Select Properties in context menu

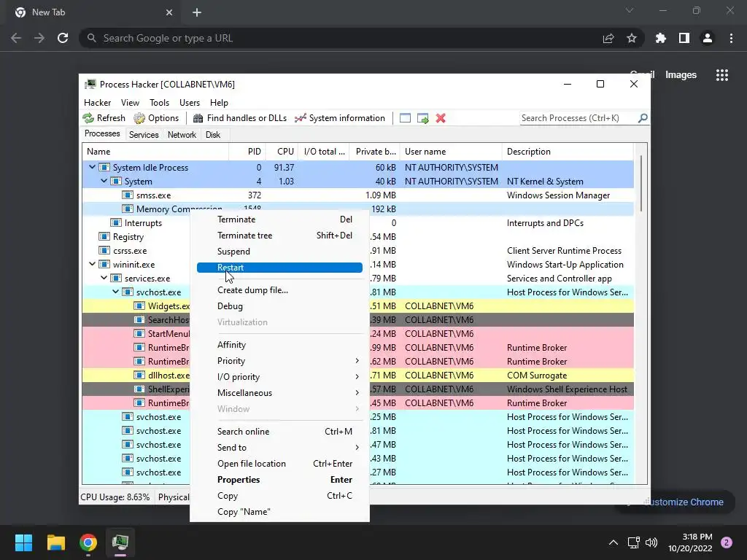point(279,480)
